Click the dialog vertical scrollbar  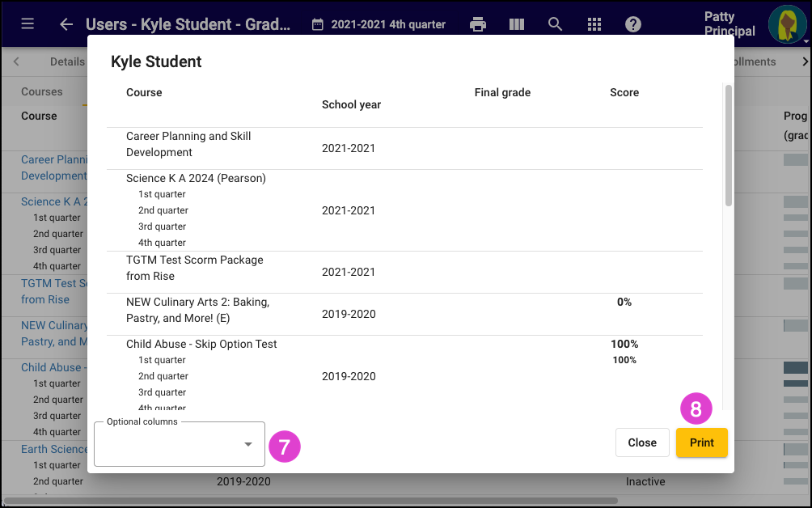728,146
